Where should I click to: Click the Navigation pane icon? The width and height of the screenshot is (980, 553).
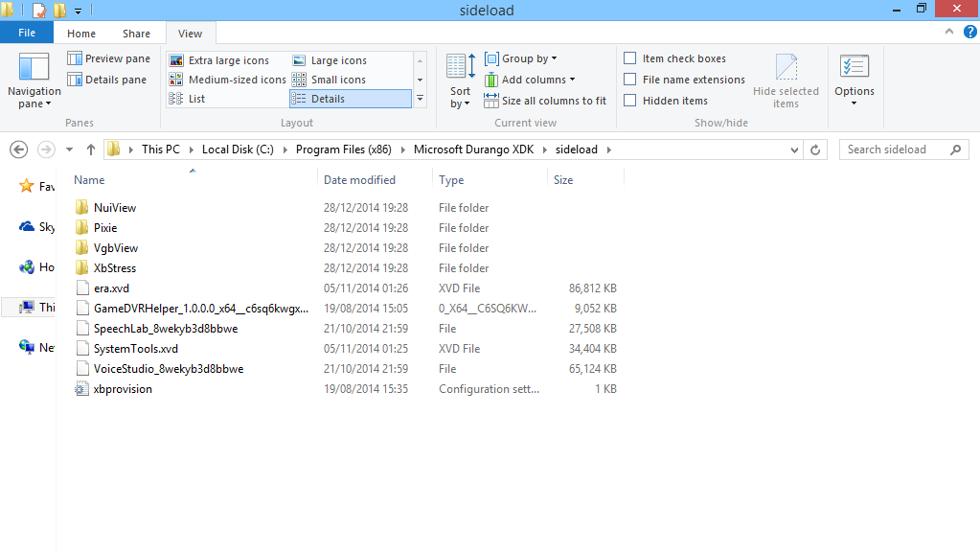(34, 69)
